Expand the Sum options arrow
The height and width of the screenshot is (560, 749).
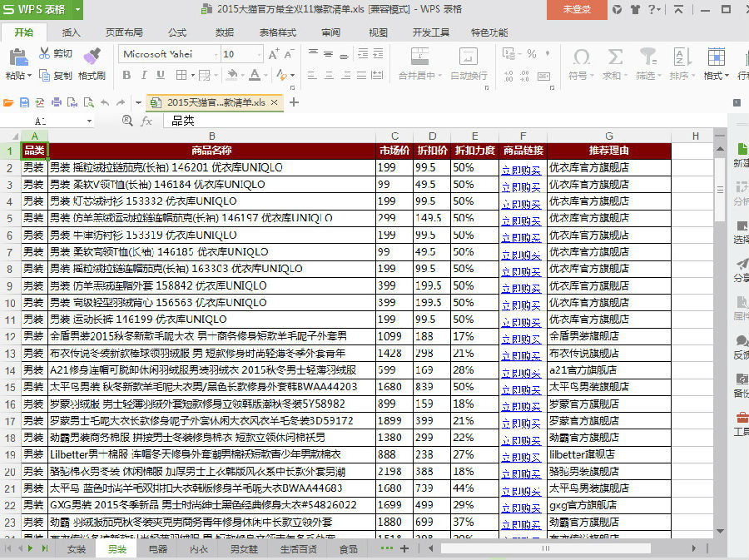pyautogui.click(x=625, y=76)
